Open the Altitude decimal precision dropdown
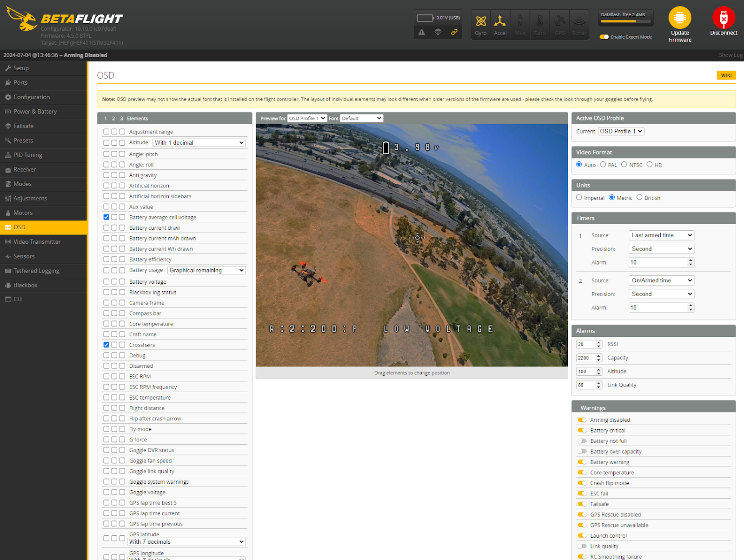Viewport: 744px width, 560px height. (199, 143)
